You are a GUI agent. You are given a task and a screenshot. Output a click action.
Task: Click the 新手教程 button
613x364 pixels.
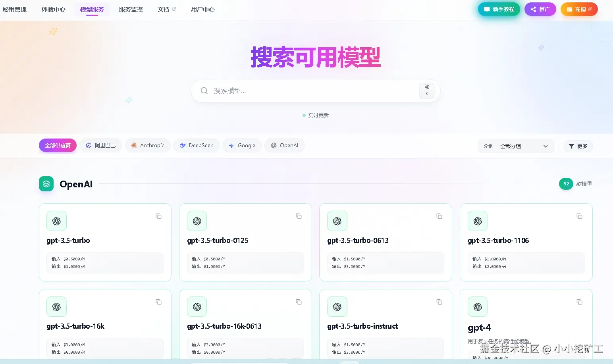499,9
